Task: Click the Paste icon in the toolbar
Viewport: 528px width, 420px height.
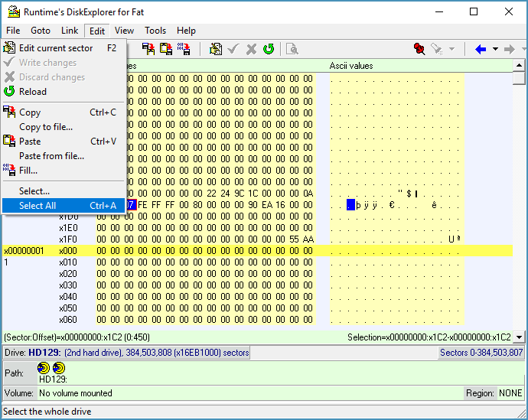Action: pos(166,49)
